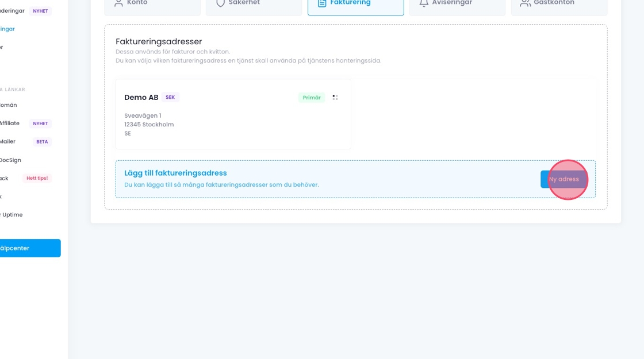644x359 pixels.
Task: Click the Primär badge on Demo AB
Action: pyautogui.click(x=312, y=98)
